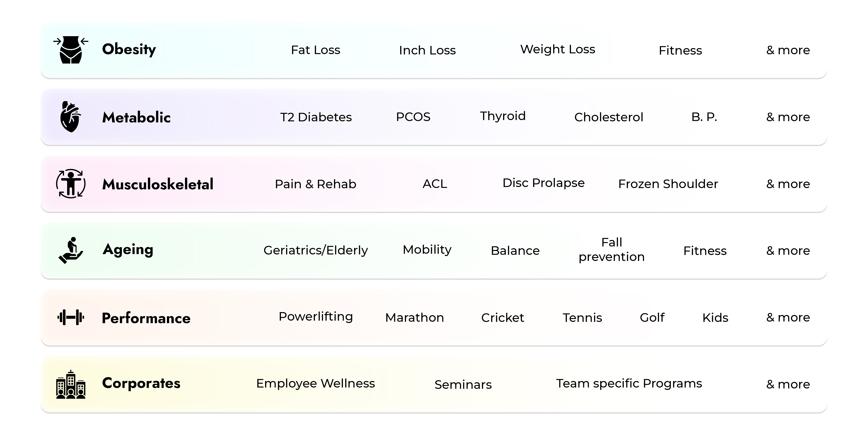Select Team specific Programs
The width and height of the screenshot is (868, 434).
pyautogui.click(x=629, y=383)
